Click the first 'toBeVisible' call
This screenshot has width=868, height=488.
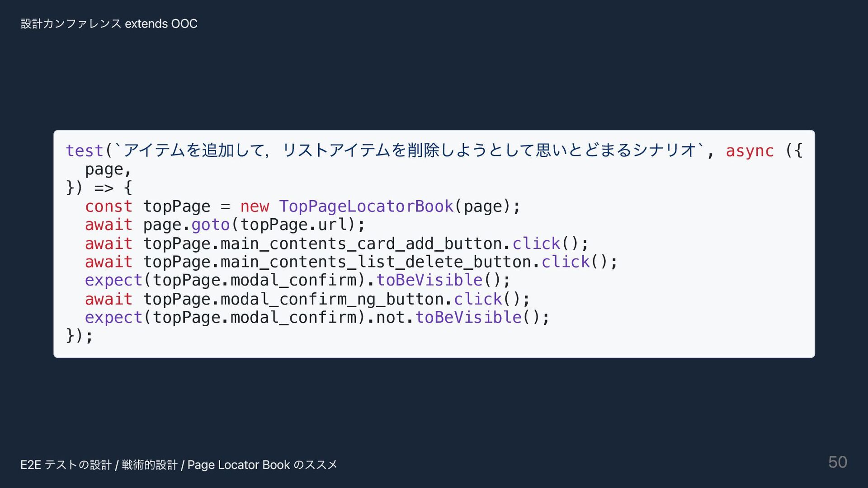pos(429,280)
